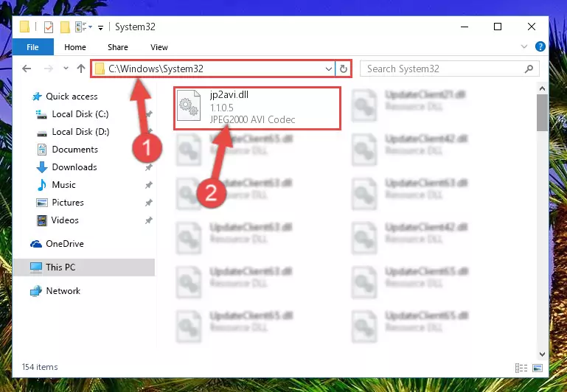Maximize the System32 window

498,27
